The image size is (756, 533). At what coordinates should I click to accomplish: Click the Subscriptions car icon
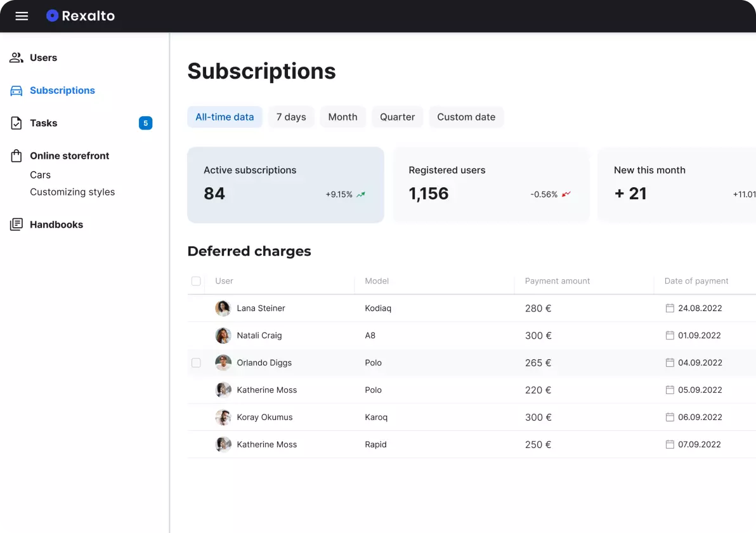[16, 91]
